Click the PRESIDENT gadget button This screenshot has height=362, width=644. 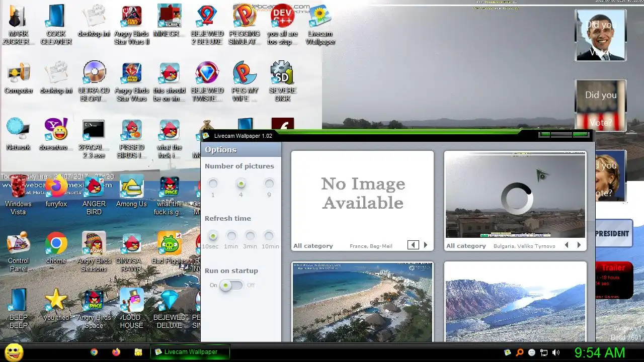click(613, 233)
